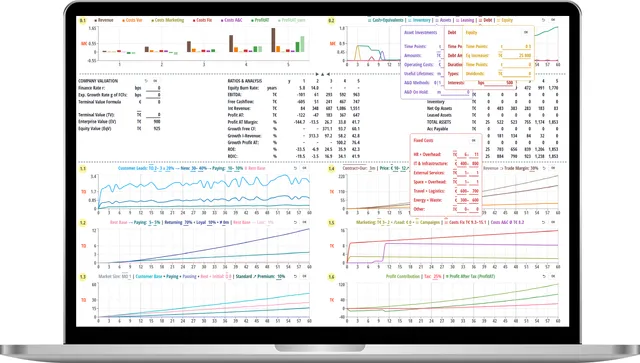Click the 1.3 chart badge
Screen dimensions: 640x363
coord(82,277)
